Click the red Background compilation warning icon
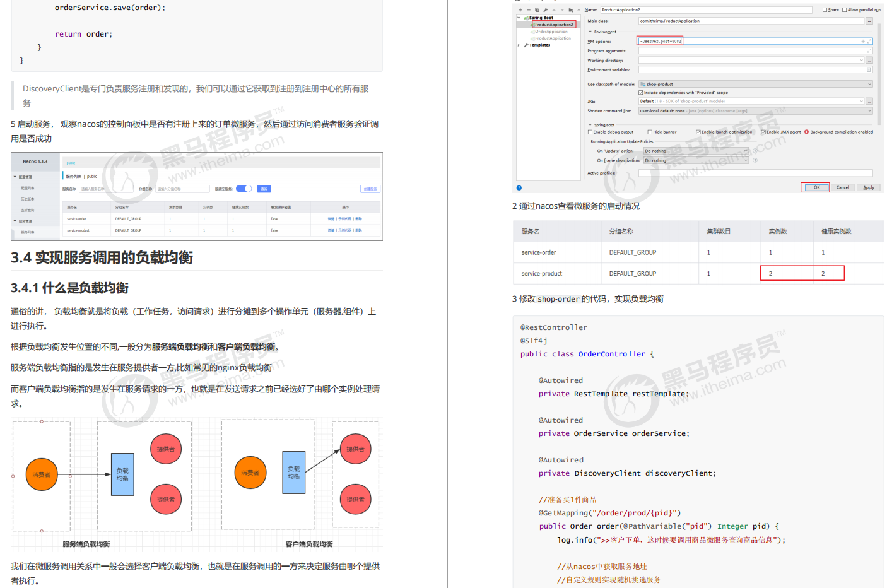The width and height of the screenshot is (887, 588). pyautogui.click(x=806, y=132)
